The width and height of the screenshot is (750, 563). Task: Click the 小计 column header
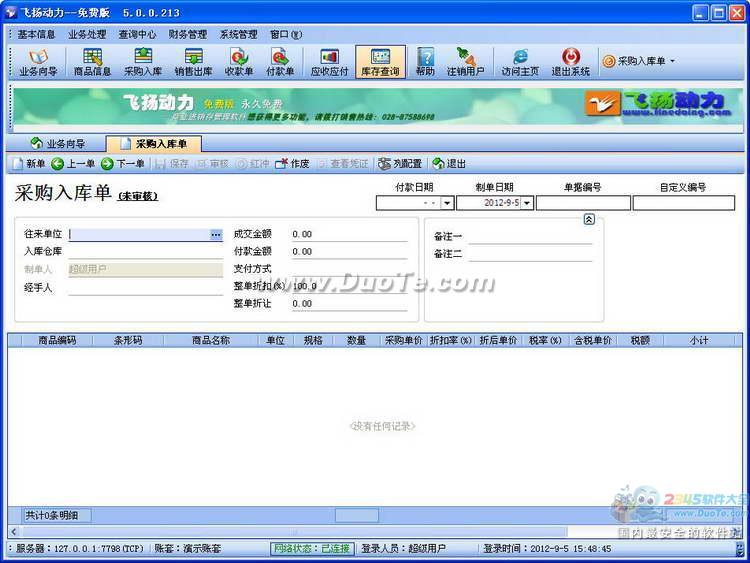(699, 341)
